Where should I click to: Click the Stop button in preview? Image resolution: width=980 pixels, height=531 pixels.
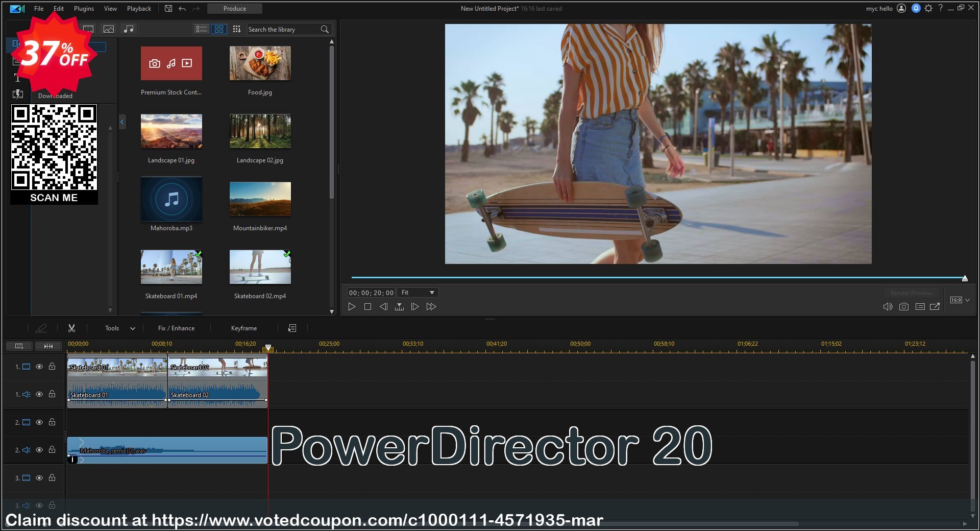click(367, 307)
